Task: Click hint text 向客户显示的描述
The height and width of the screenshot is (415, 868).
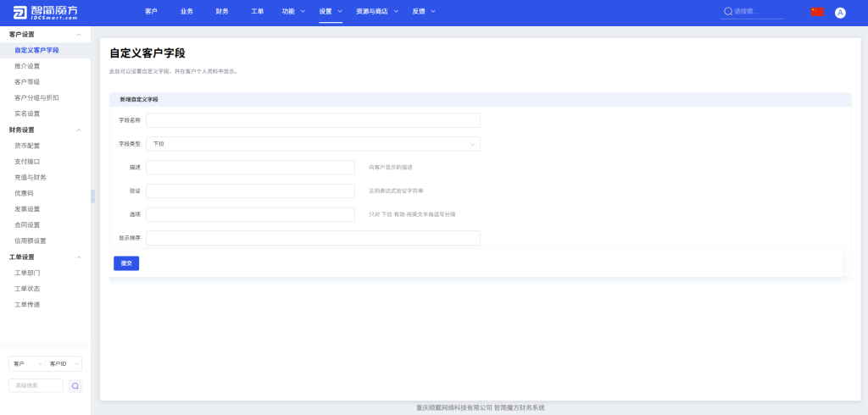Action: (x=390, y=168)
